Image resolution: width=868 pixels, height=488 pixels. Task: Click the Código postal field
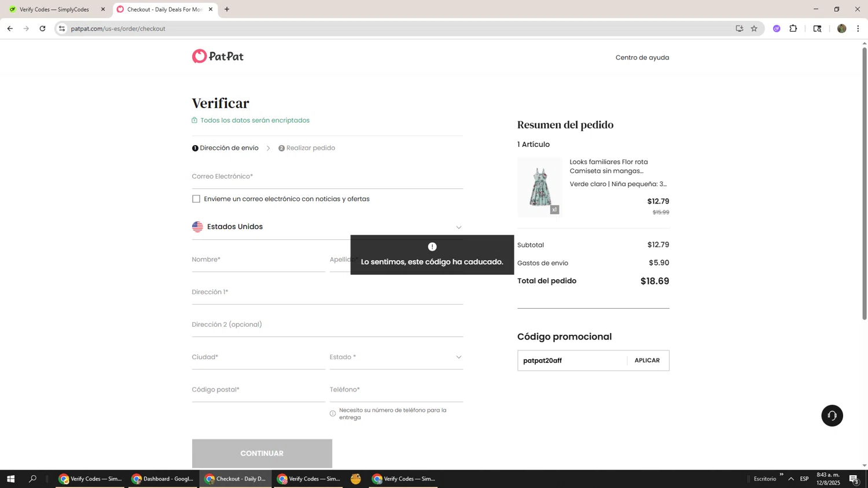point(258,390)
